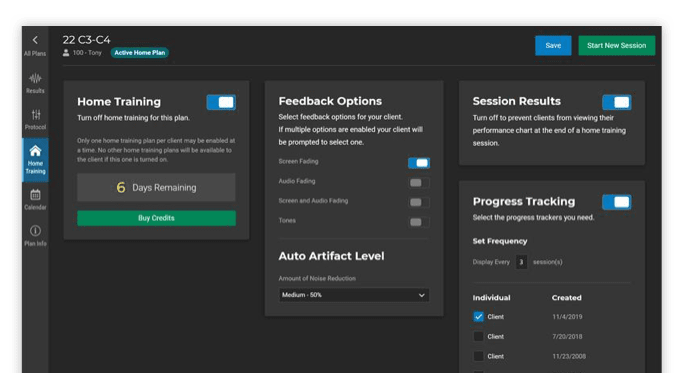The height and width of the screenshot is (373, 684).
Task: Select the Home Training house icon
Action: tap(35, 151)
